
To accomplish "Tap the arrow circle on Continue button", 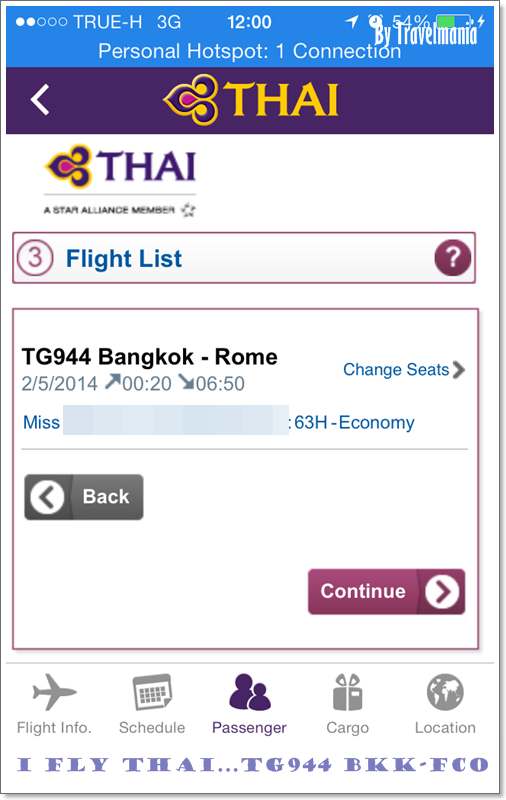I will click(442, 591).
